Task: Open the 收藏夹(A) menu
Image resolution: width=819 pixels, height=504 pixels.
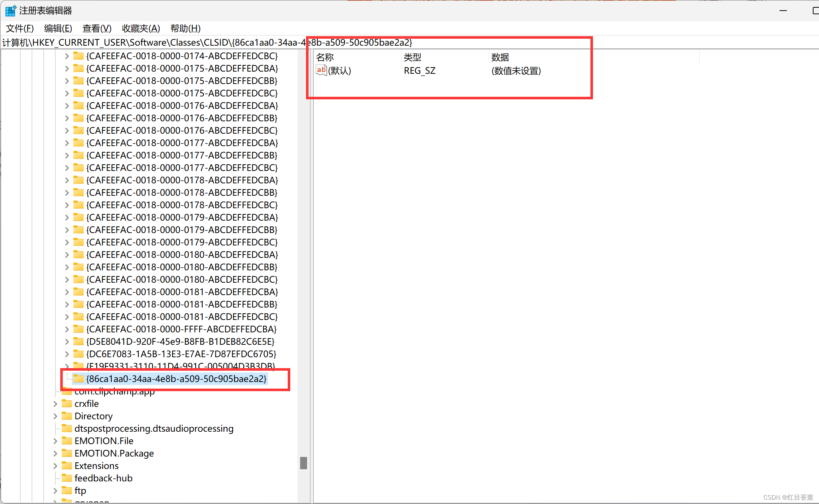Action: 141,28
